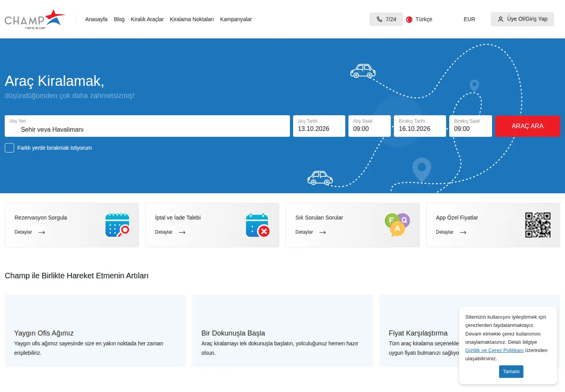Open the Bırakış Saati time selector
This screenshot has width=565, height=392.
tap(470, 126)
